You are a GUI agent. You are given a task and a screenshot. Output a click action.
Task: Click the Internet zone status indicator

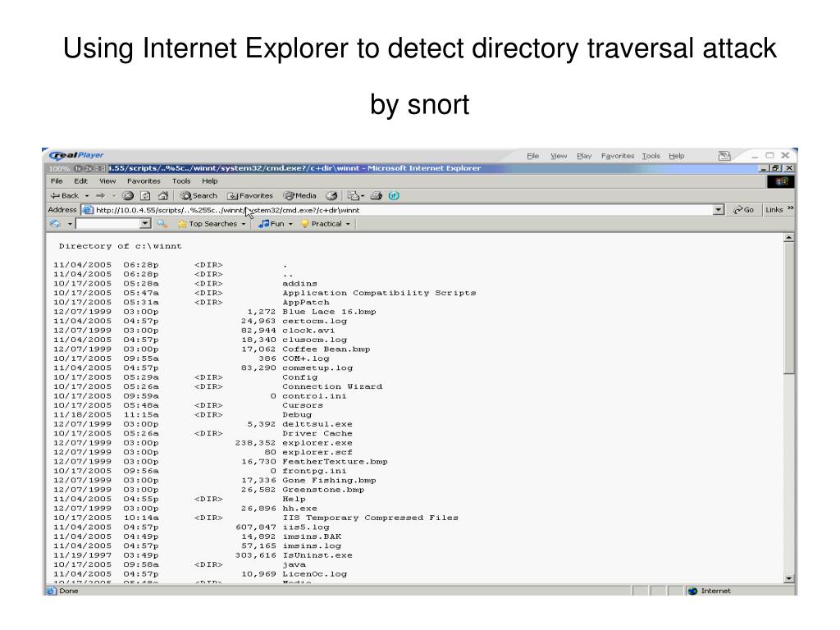pyautogui.click(x=710, y=591)
